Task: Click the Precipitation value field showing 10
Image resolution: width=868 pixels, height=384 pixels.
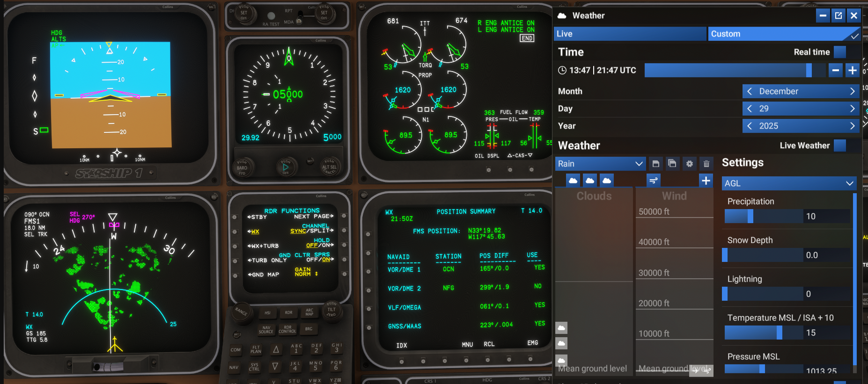Action: [x=827, y=216]
